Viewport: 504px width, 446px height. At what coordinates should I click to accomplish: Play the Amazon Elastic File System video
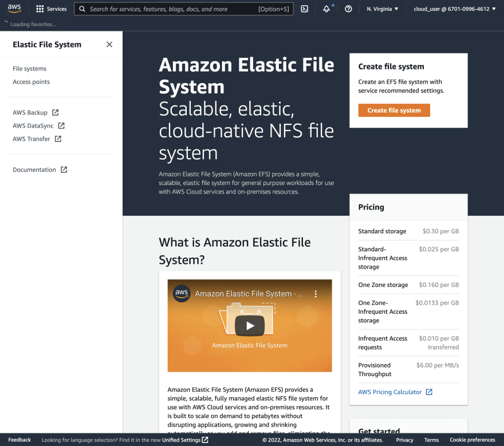pyautogui.click(x=250, y=326)
